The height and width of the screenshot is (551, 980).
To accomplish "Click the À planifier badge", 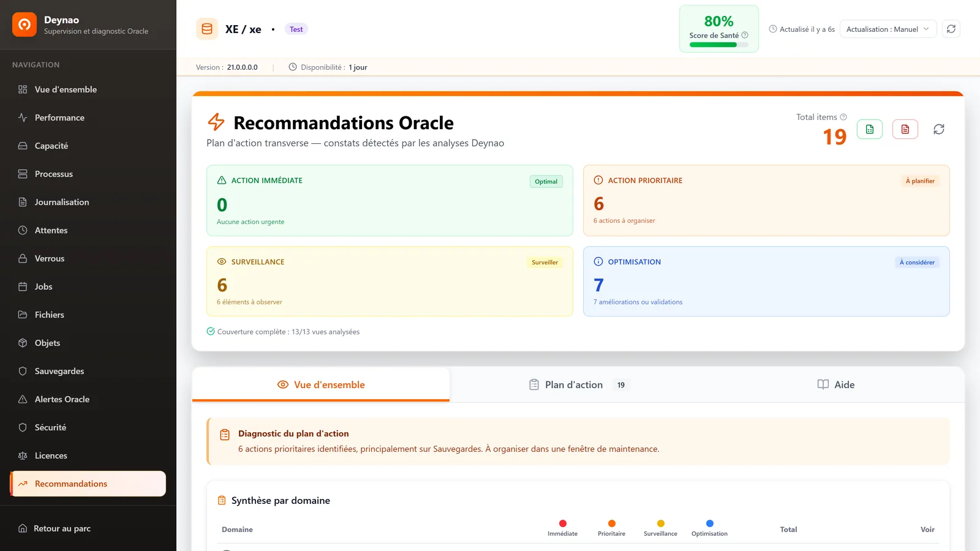I will coord(920,181).
